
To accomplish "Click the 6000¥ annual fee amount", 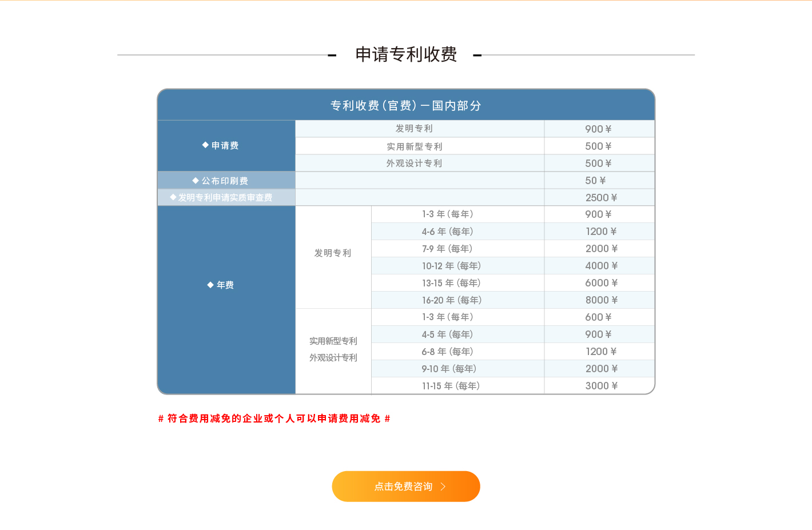I will pyautogui.click(x=601, y=283).
